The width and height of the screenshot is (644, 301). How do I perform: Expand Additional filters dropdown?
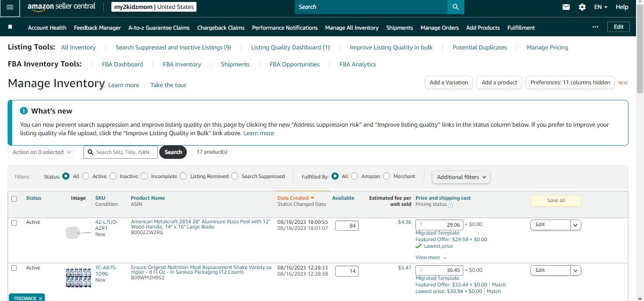click(461, 177)
